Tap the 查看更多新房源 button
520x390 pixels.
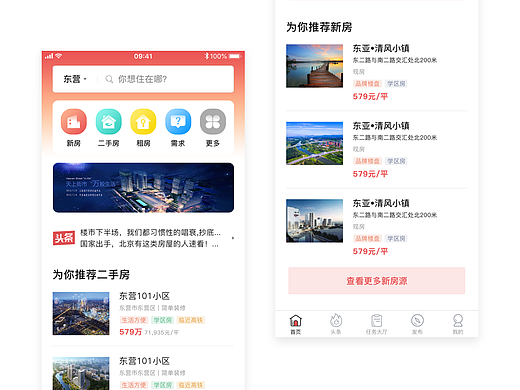point(377,281)
